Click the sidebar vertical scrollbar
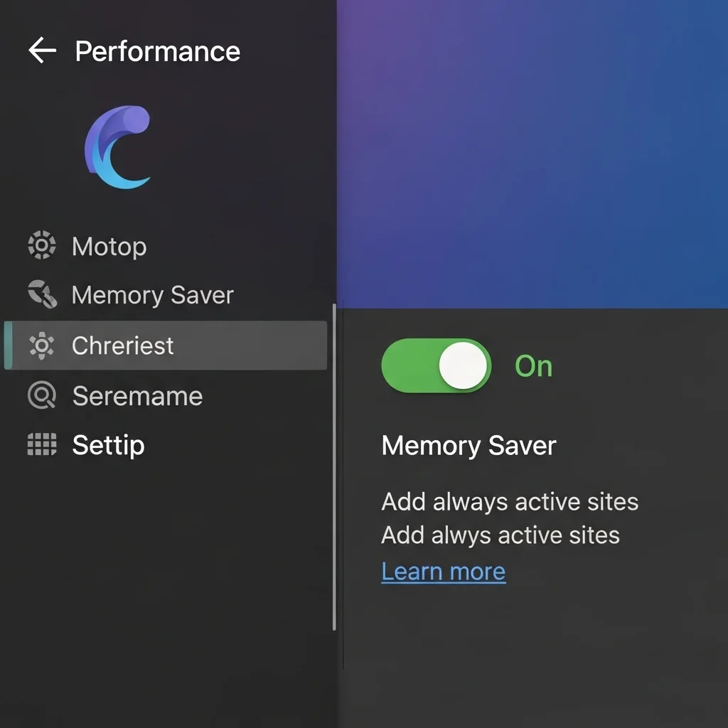728x728 pixels. pyautogui.click(x=334, y=466)
